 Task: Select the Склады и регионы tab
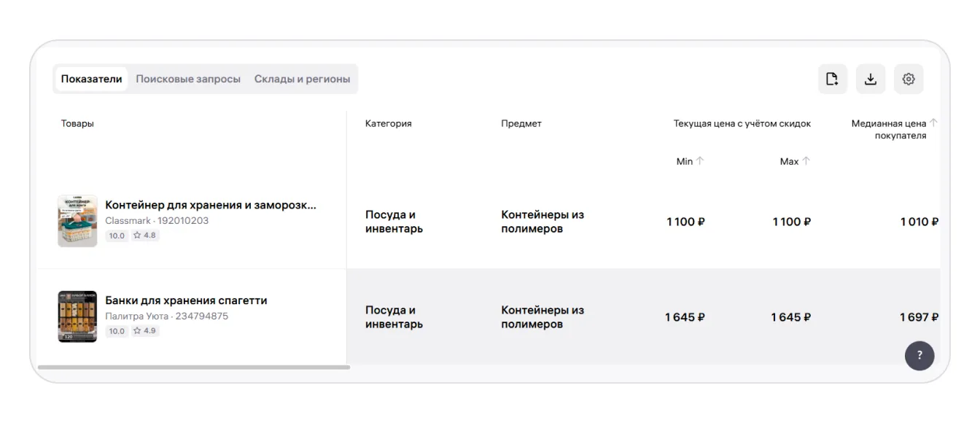coord(302,79)
